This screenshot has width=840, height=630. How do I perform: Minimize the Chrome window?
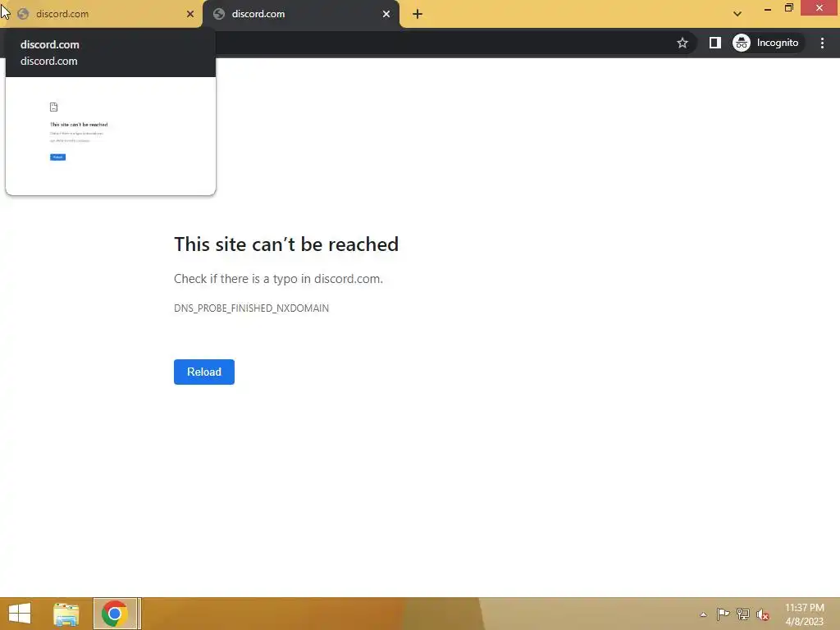coord(768,8)
